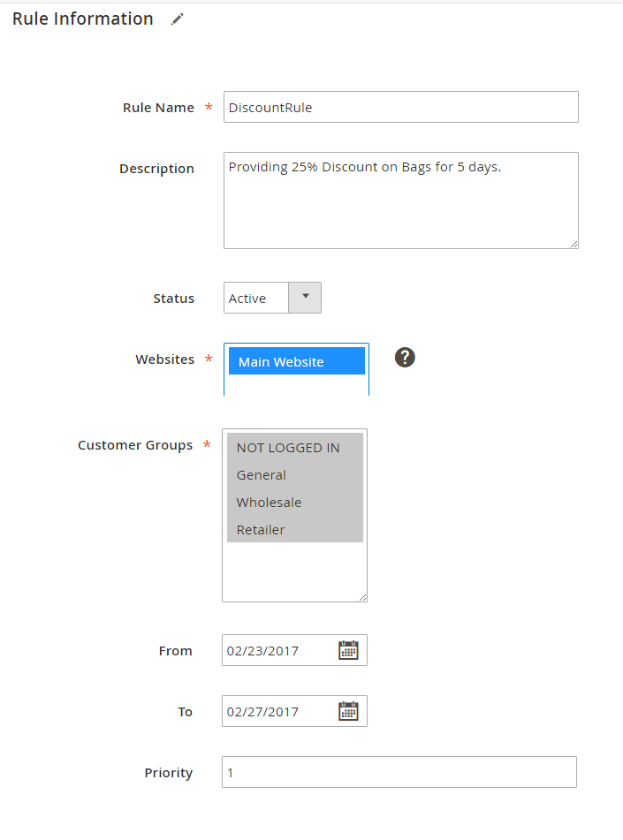
Task: Select the NOT LOGGED IN customer group
Action: coord(287,448)
